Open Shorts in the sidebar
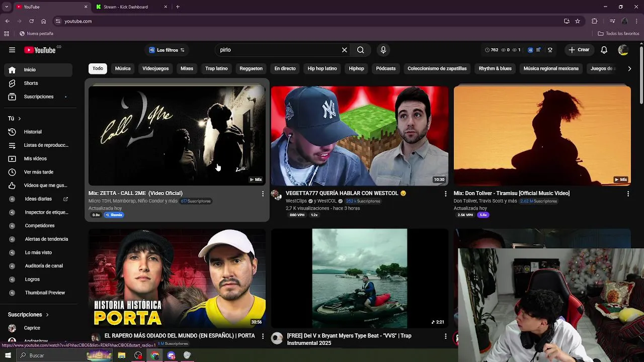Image resolution: width=644 pixels, height=362 pixels. (x=38, y=83)
